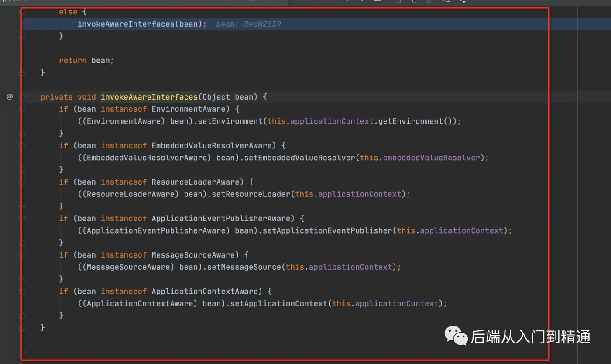Click the (EmbeddedValueResolverAware) cast expression
The image size is (611, 364).
click(147, 158)
